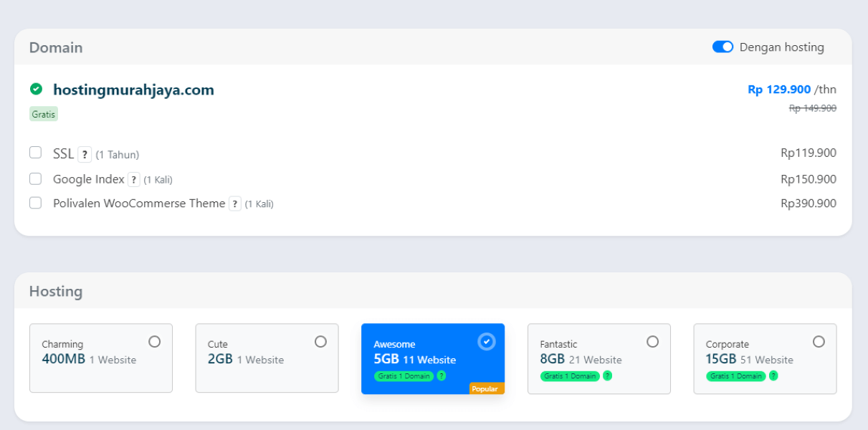Click the green checkmark beside hostingmurahjaya.com
Viewport: 868px width, 430px height.
pos(37,88)
